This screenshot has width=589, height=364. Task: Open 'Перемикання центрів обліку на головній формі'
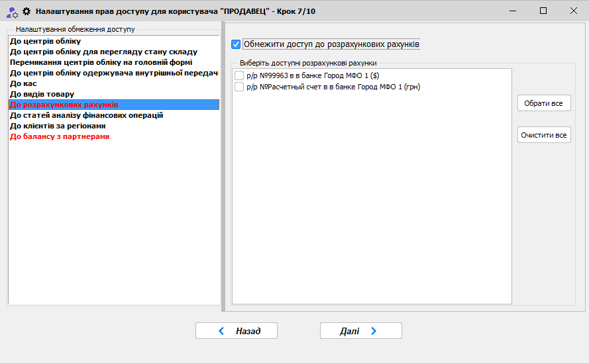pyautogui.click(x=101, y=62)
